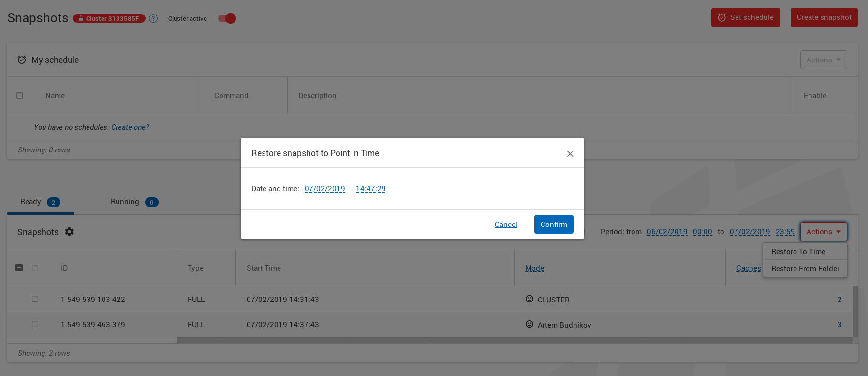Choose Restore To Time menu item
Image resolution: width=868 pixels, height=376 pixels.
(x=805, y=252)
